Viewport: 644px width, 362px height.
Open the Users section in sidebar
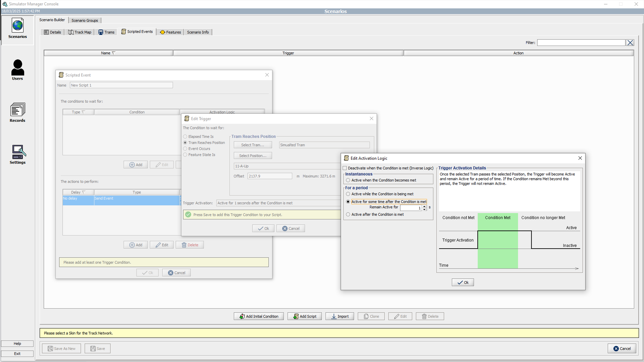coord(17,68)
